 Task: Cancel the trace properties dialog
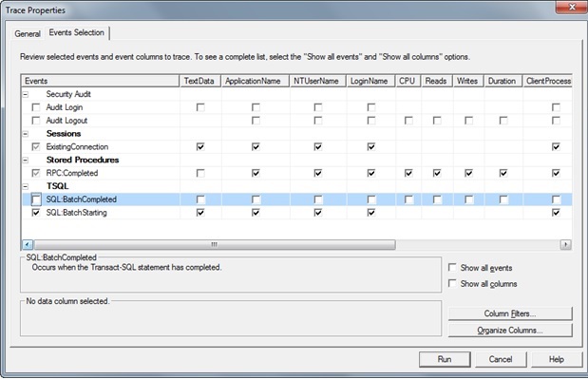(x=501, y=359)
